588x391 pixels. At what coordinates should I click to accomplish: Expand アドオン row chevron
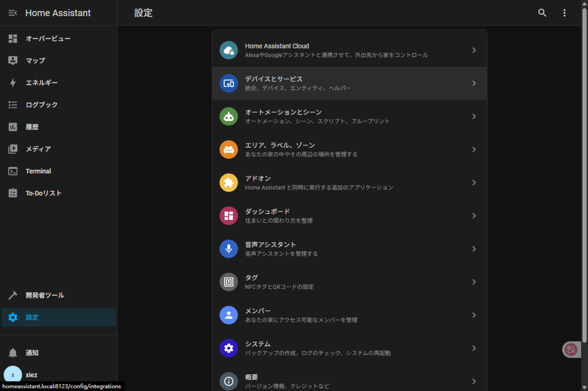(474, 182)
